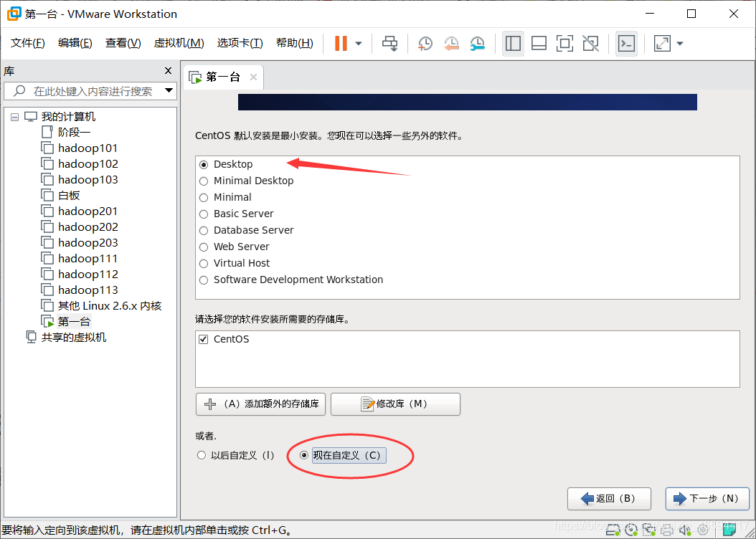
Task: Select the Minimal radio button
Action: coord(204,198)
